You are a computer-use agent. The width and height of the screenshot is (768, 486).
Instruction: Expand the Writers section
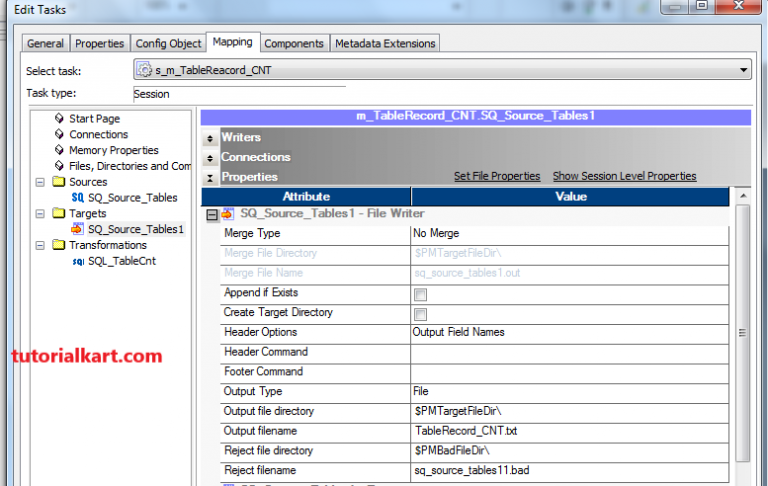click(209, 139)
